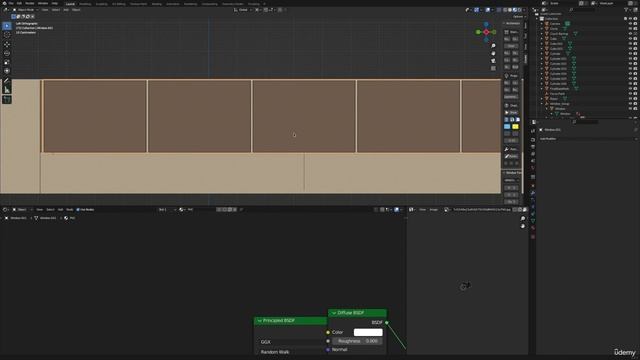Image resolution: width=640 pixels, height=360 pixels.
Task: Disable Camera row render camera icon
Action: [x=635, y=24]
